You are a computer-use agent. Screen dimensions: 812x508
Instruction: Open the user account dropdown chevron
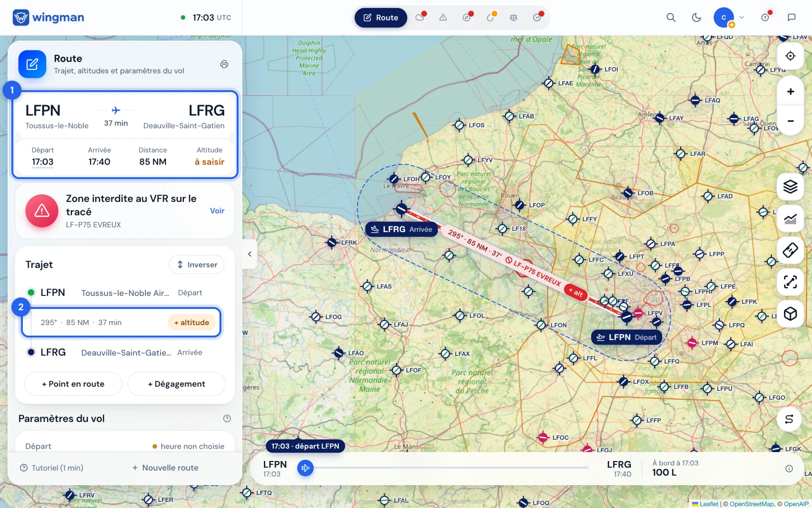pos(741,17)
